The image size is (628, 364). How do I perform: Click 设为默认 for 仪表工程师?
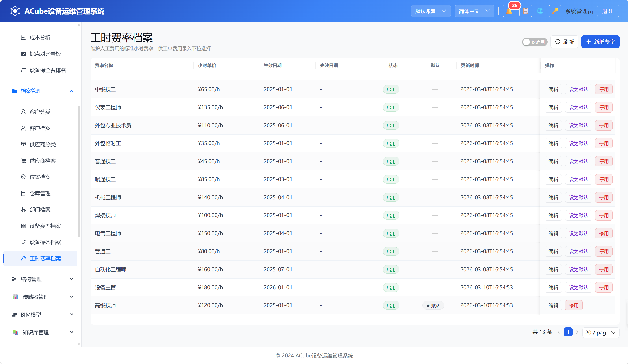pyautogui.click(x=578, y=107)
